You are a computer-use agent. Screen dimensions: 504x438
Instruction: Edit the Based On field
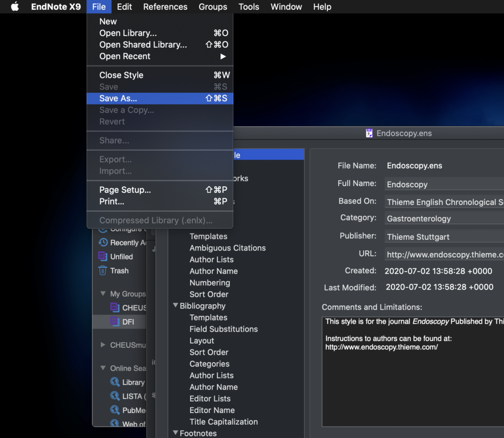point(444,202)
